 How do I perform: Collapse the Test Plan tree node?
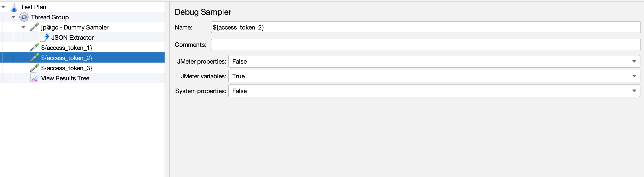[x=3, y=7]
